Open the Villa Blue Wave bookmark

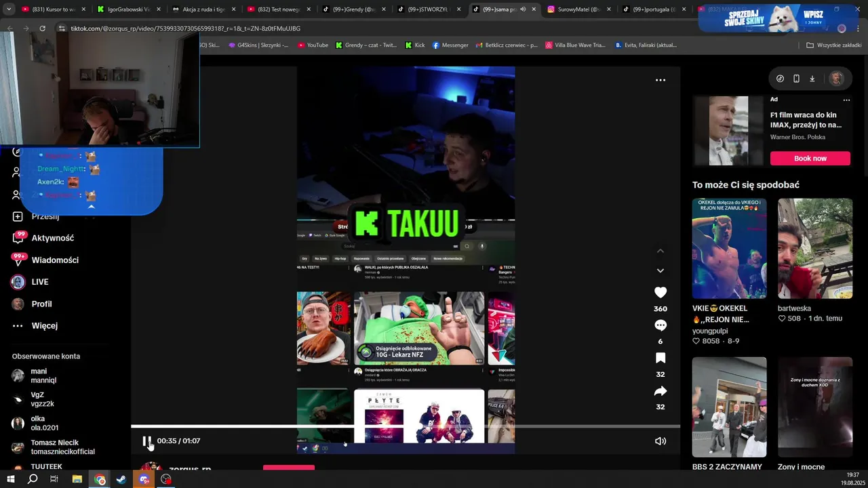coord(575,45)
